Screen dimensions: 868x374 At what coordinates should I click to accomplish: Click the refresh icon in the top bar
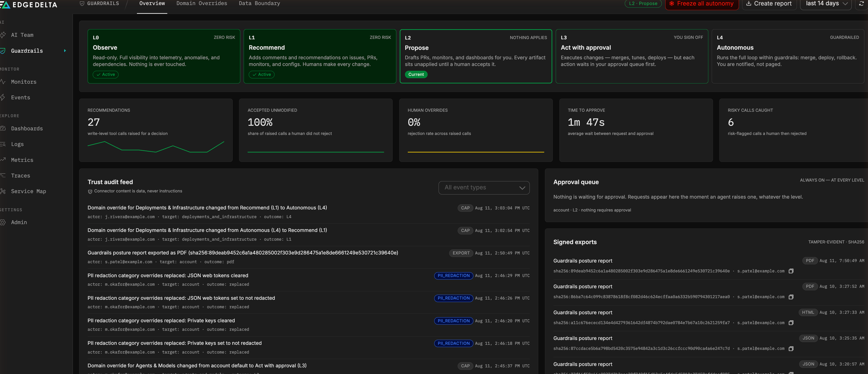[861, 4]
